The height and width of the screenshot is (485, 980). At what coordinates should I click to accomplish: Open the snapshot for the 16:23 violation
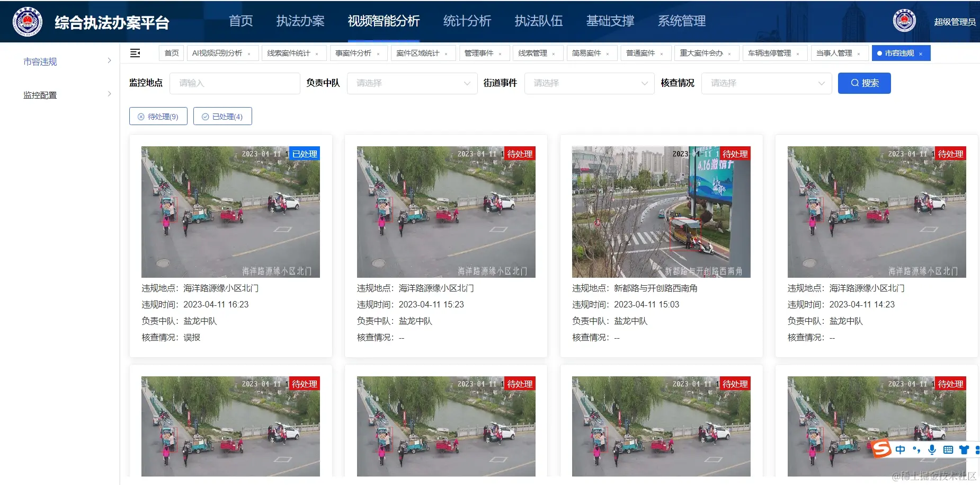[x=230, y=212]
